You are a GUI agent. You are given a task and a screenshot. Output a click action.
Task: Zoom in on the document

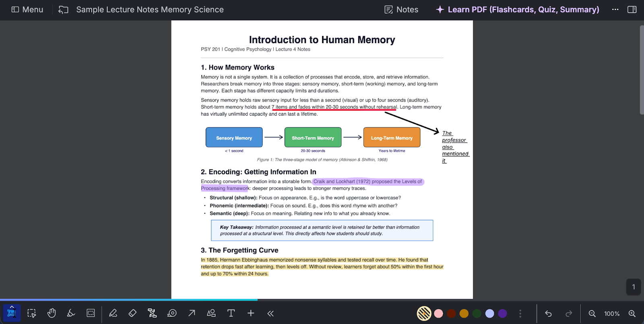click(632, 314)
